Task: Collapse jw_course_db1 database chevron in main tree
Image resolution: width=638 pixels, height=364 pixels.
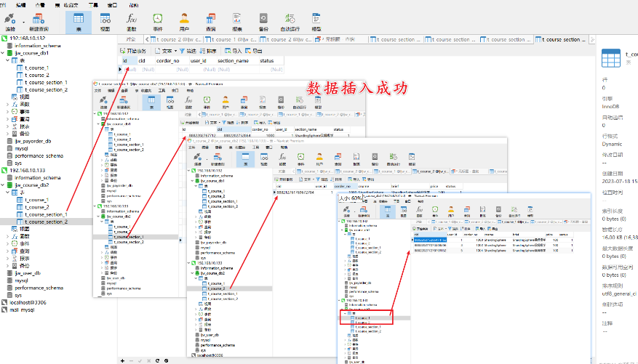Action: [x=3, y=53]
